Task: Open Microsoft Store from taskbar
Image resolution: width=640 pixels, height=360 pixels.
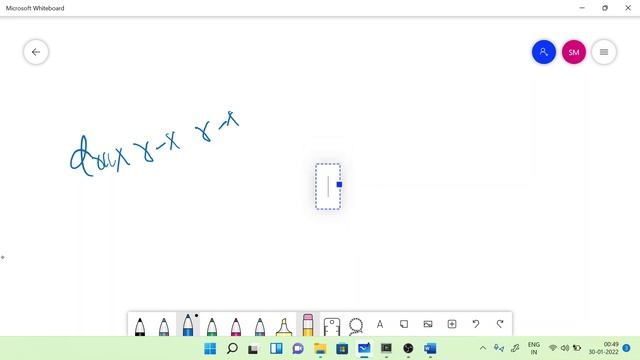Action: [342, 349]
